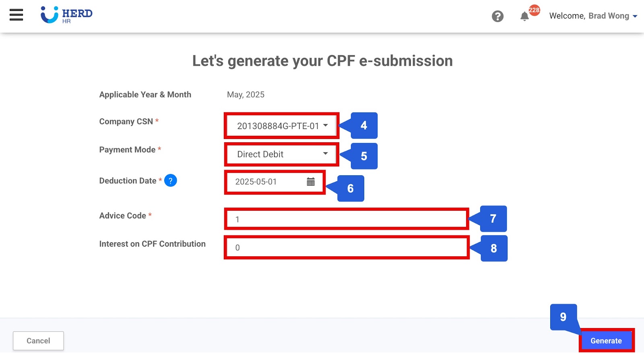Open the calendar picker for Deduction Date
Viewport: 644px width, 353px height.
[310, 182]
